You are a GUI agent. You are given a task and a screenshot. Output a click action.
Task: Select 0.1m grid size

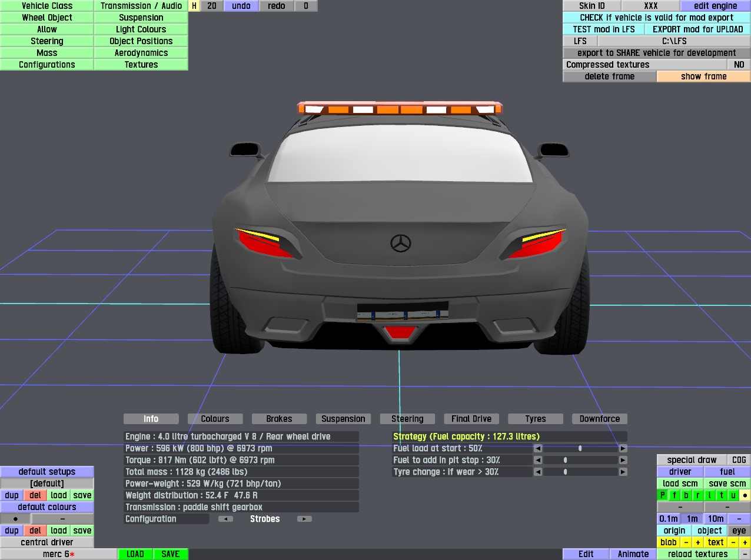point(669,519)
